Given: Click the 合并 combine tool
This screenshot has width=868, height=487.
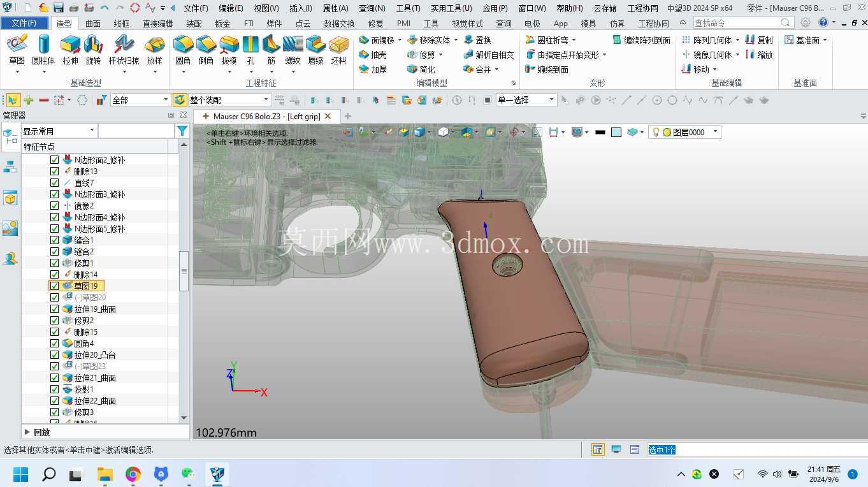Looking at the screenshot, I should pyautogui.click(x=477, y=69).
